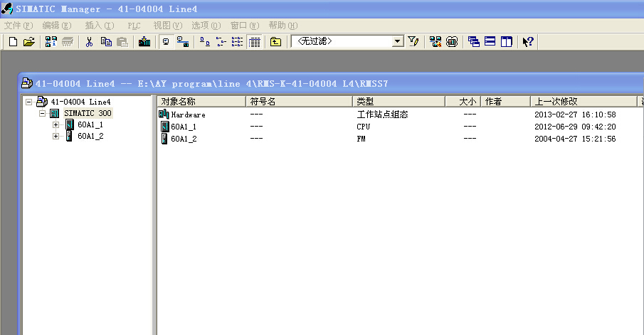644x335 pixels.
Task: Click the 2004-04-27 15:21:56 date cell
Action: (x=575, y=139)
